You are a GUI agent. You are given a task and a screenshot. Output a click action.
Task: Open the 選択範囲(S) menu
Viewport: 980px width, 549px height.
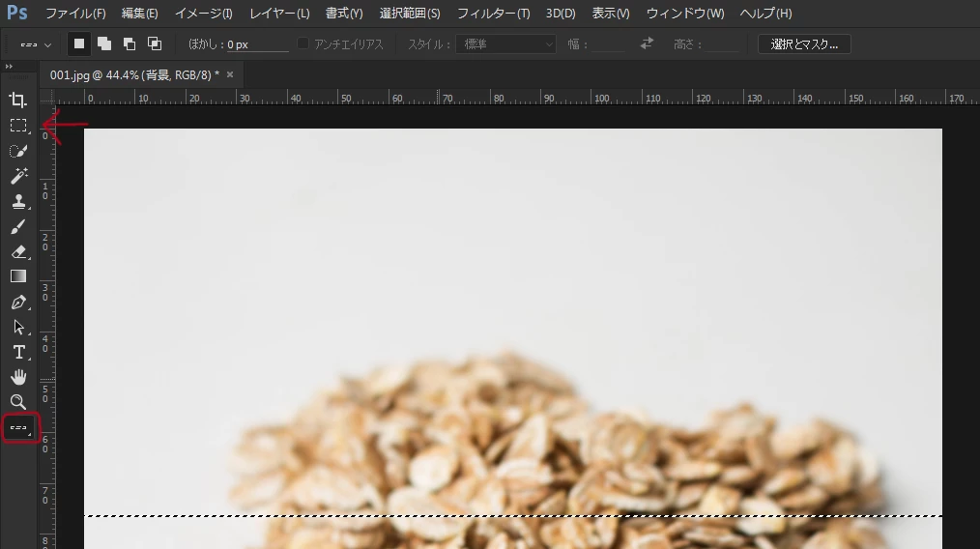click(x=410, y=14)
